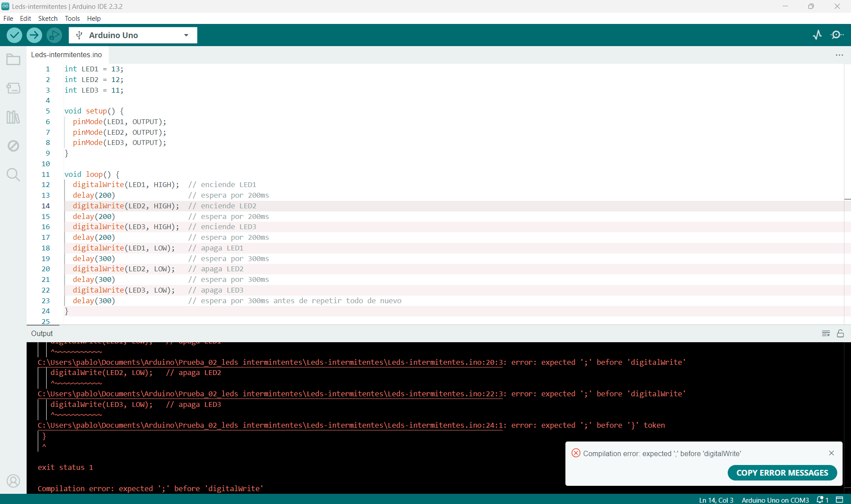Open the Sketchbook folder panel
851x504 pixels.
click(x=13, y=59)
